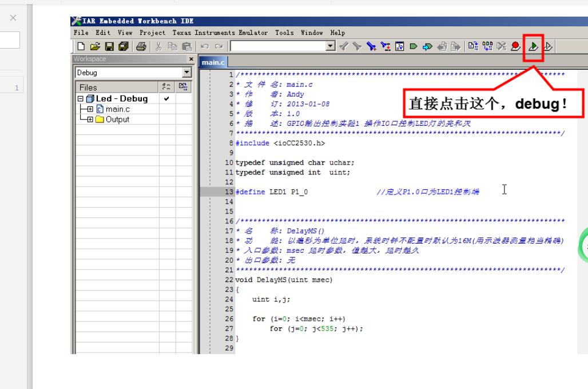Toggle the checkmark beside Led - Debug
The width and height of the screenshot is (588, 389).
(x=166, y=98)
